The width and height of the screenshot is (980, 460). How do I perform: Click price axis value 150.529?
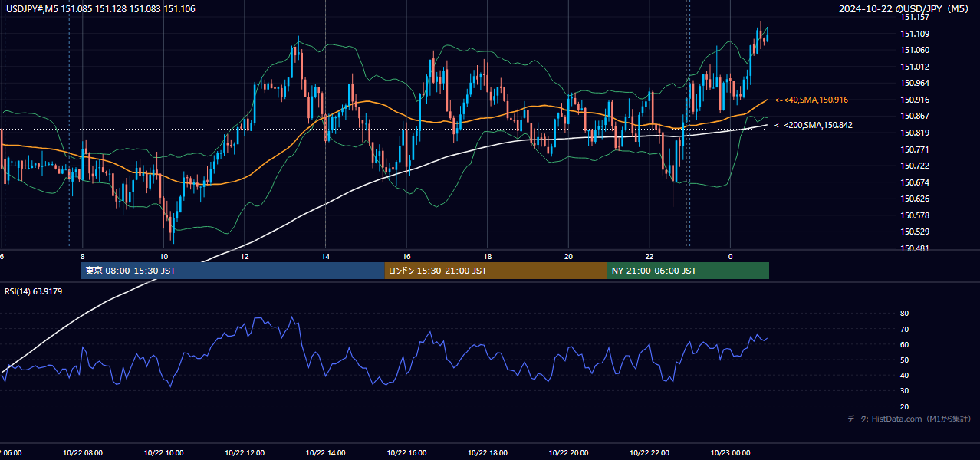click(914, 232)
